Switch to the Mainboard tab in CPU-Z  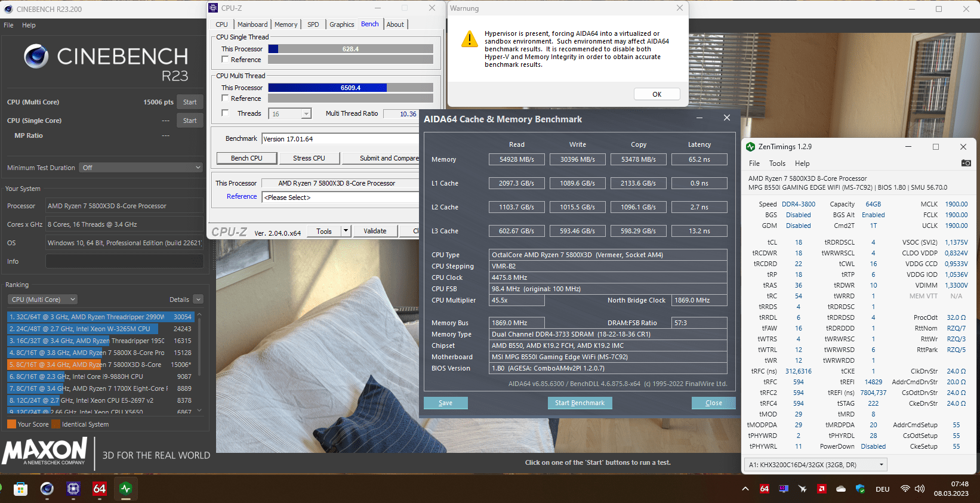(252, 24)
